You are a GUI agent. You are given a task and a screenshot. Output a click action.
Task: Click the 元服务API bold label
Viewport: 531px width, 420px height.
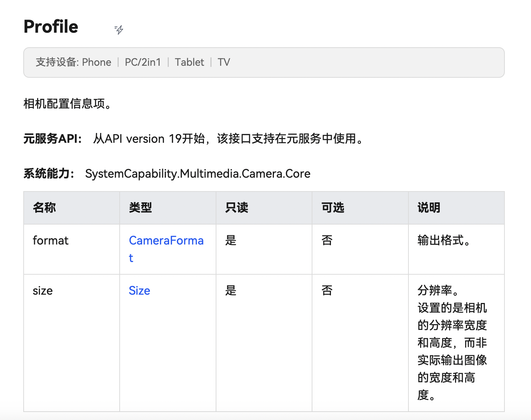52,139
